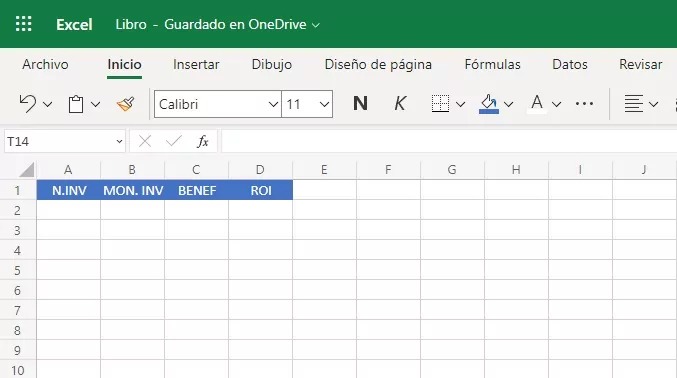The width and height of the screenshot is (677, 378).
Task: Switch to the Insertar tab
Action: click(x=196, y=64)
